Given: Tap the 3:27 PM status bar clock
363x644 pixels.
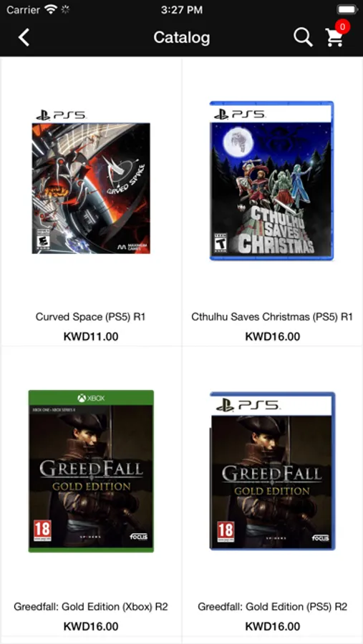Looking at the screenshot, I should [182, 9].
